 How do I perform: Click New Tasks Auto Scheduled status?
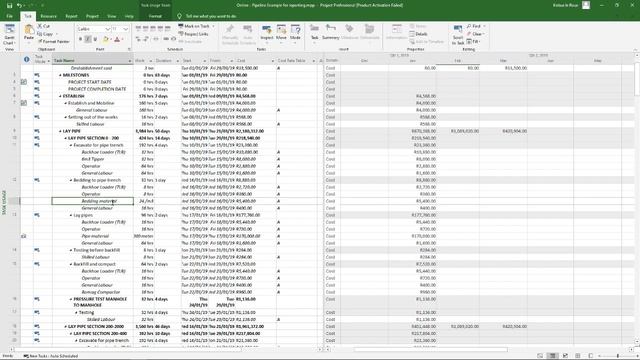(x=51, y=356)
